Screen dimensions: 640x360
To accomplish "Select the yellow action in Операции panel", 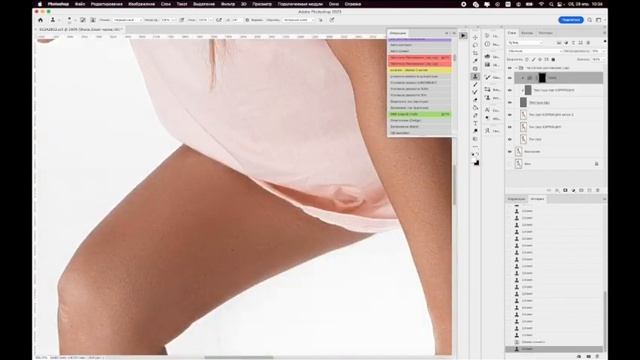I will coord(420,70).
